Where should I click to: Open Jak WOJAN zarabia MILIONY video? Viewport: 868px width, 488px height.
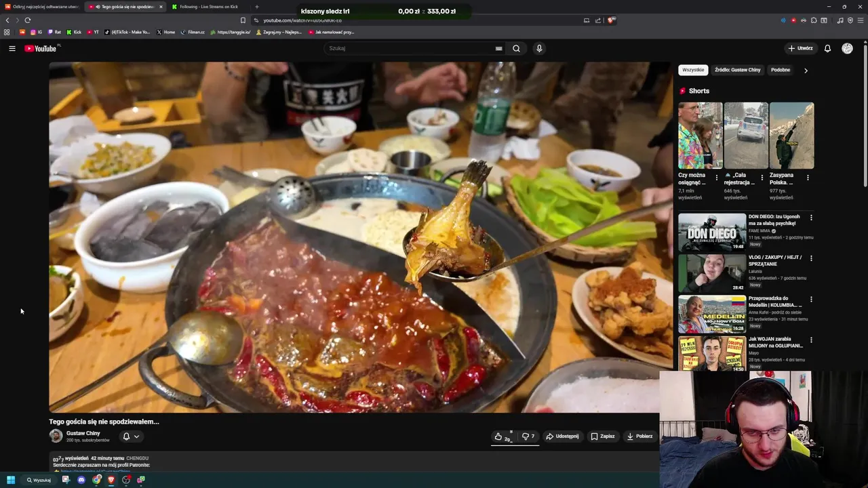pyautogui.click(x=776, y=342)
